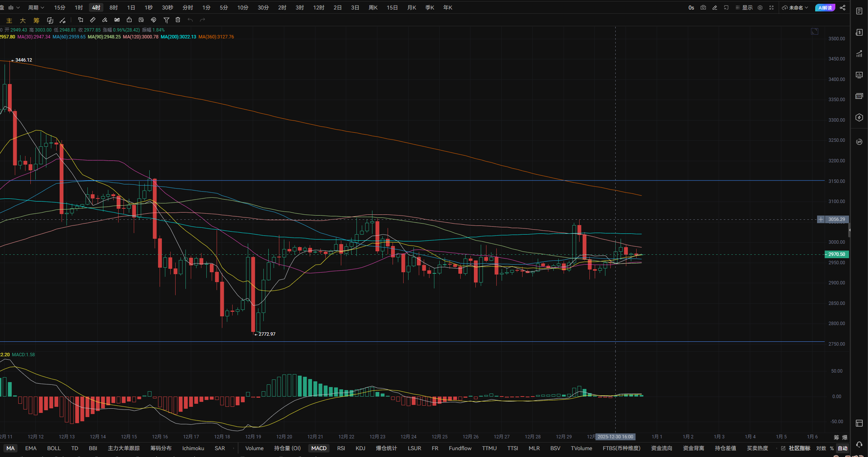Screen dimensions: 868x457
Task: Open candlestick chart type dropdown
Action: coord(14,8)
